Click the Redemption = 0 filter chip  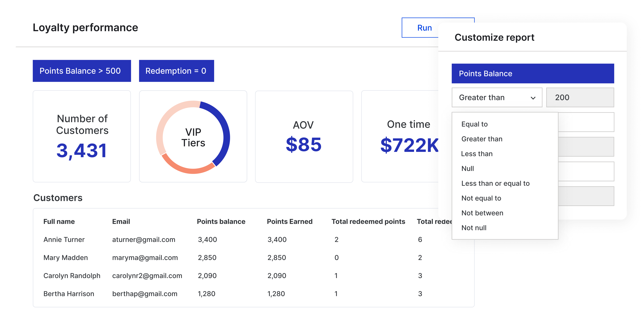pyautogui.click(x=176, y=71)
